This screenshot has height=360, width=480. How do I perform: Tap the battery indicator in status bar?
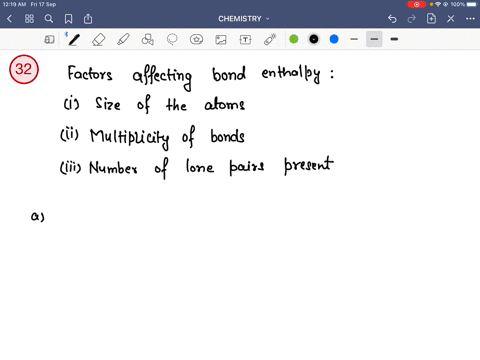[472, 4]
